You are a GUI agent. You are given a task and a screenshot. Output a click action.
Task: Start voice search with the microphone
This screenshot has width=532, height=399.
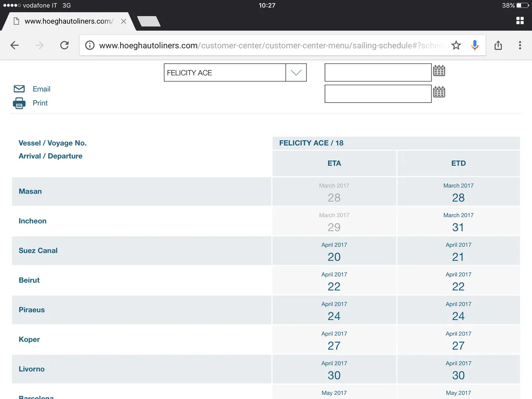(x=475, y=45)
